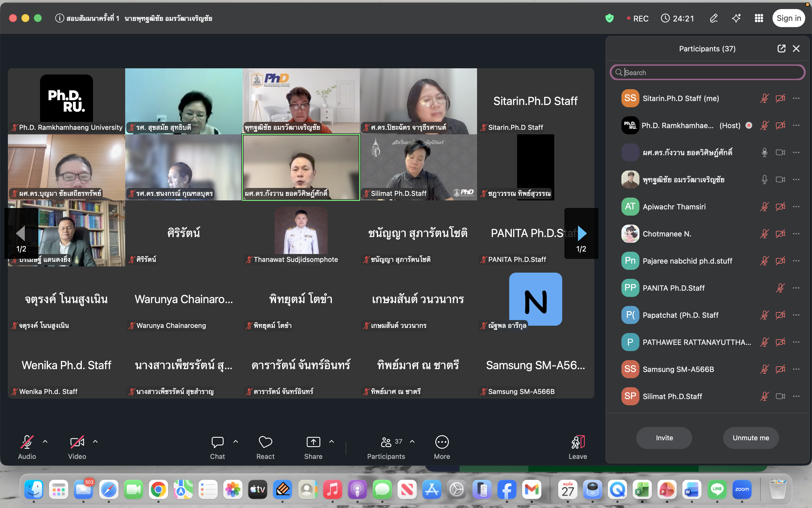Open Google Chrome from the Dock
Viewport: 812px width, 508px height.
pos(158,490)
